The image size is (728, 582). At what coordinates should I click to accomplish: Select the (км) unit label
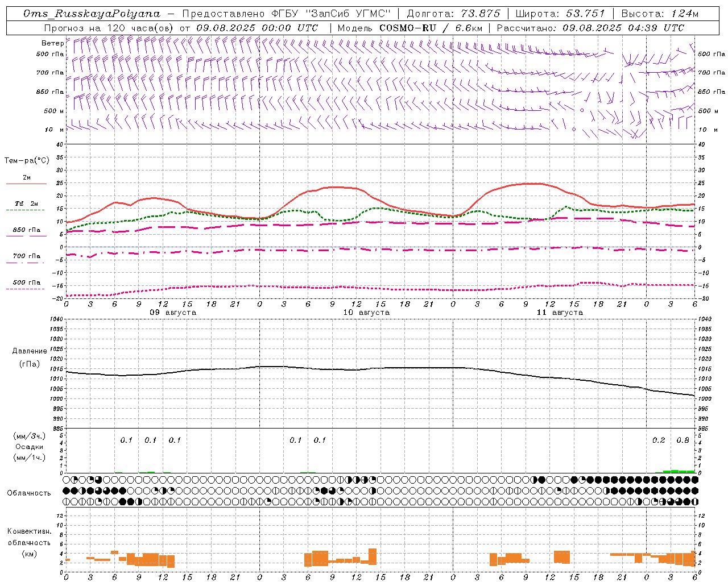pos(29,554)
